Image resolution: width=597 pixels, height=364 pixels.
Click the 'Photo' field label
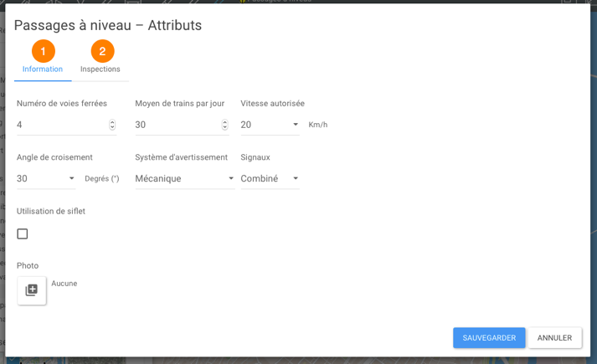pos(28,265)
